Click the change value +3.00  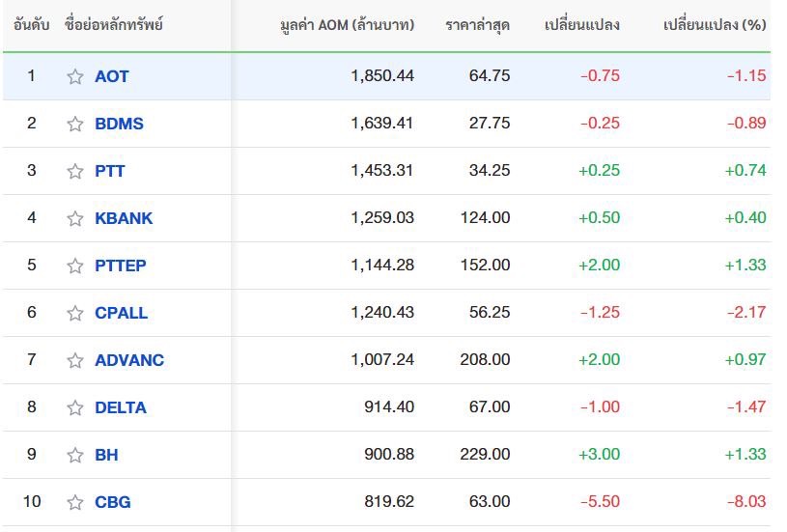pyautogui.click(x=600, y=454)
